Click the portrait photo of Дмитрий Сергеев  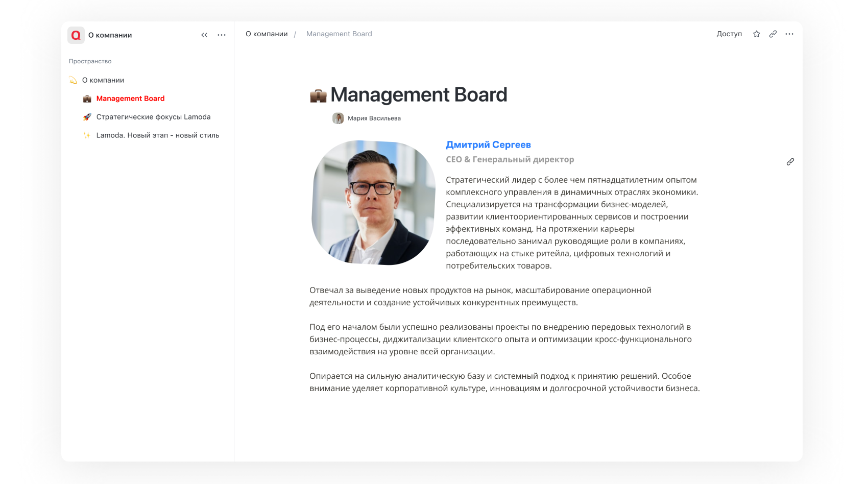pyautogui.click(x=373, y=203)
